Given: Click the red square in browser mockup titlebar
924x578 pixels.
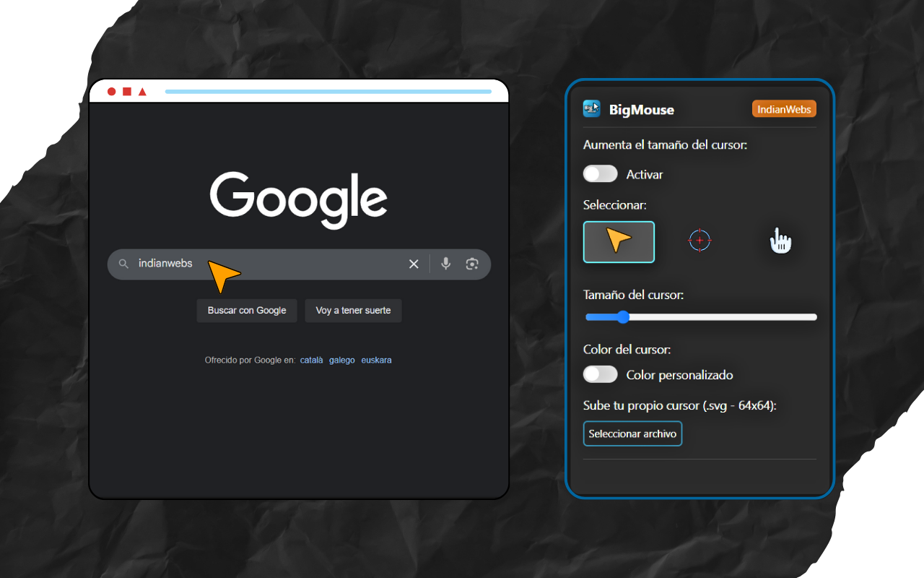Looking at the screenshot, I should [127, 92].
